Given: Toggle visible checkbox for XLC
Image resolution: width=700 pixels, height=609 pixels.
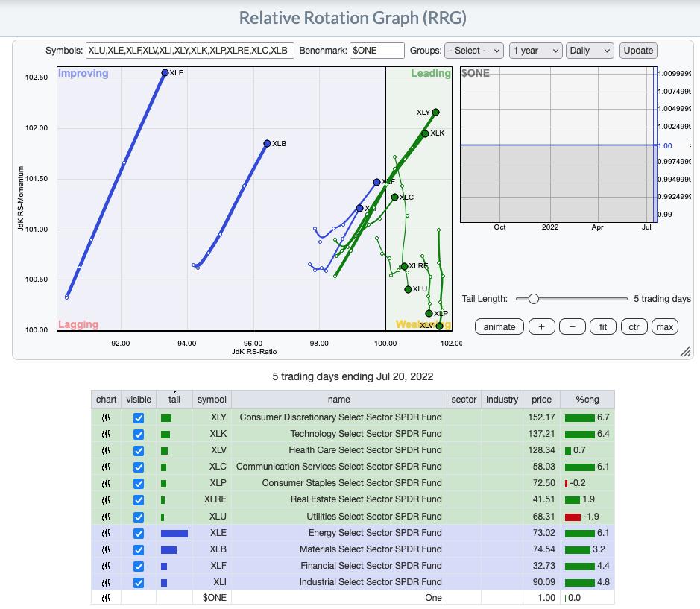Looking at the screenshot, I should point(139,467).
